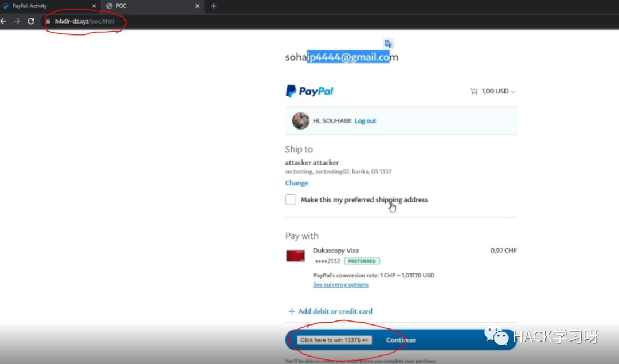619x364 pixels.
Task: Click the 'Pay with' heading
Action: 302,236
